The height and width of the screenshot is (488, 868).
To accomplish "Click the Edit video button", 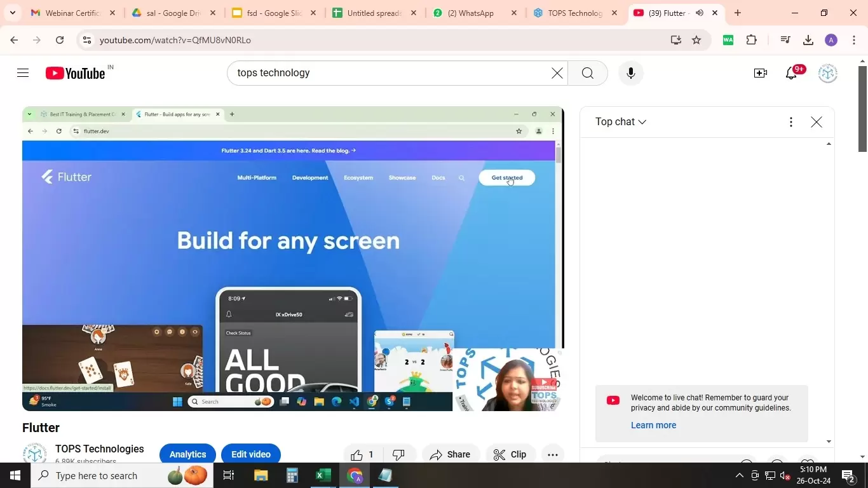I will 251,454.
